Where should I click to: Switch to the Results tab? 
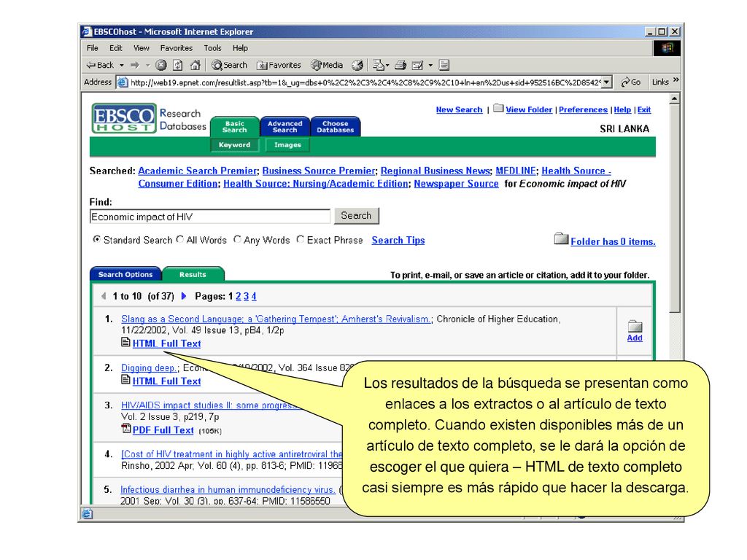tap(193, 274)
